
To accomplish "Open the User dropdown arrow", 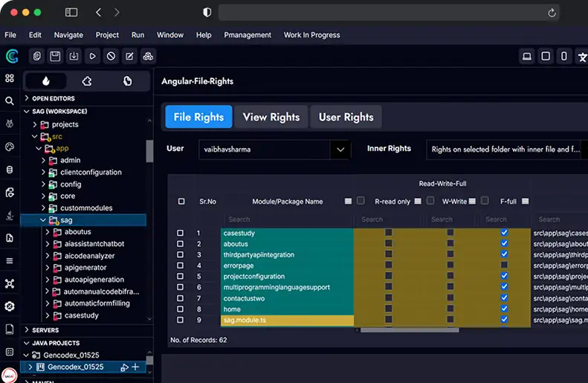I will point(340,149).
